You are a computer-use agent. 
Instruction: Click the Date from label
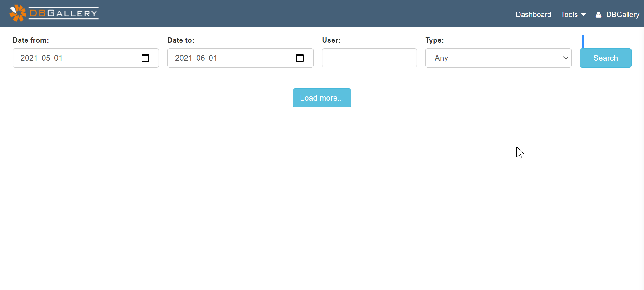point(31,40)
